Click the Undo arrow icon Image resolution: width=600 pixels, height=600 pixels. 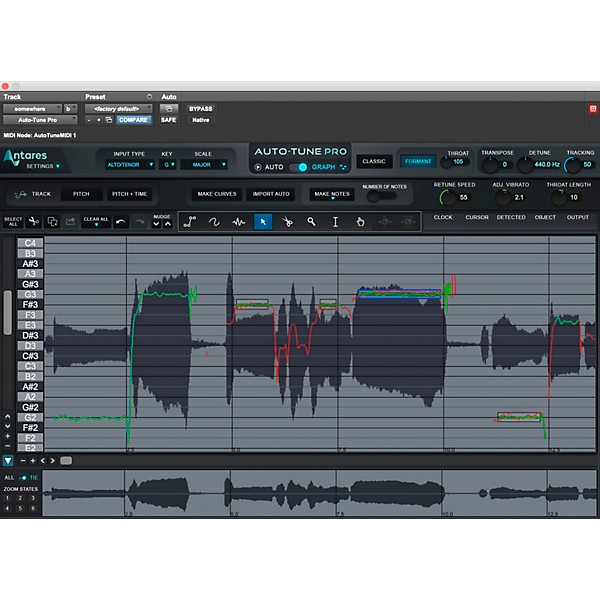pos(121,222)
